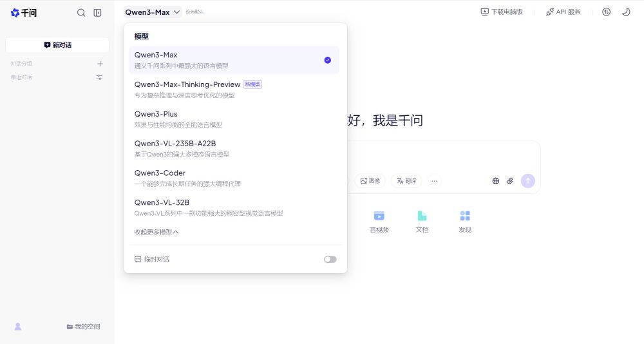Open the language switch icon
The width and height of the screenshot is (644, 344).
(x=606, y=12)
